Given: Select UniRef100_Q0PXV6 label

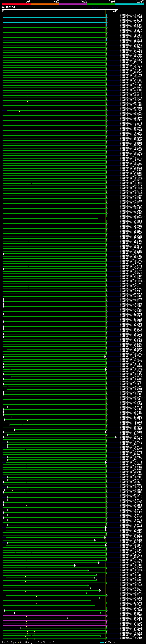Looking at the screenshot, I should point(131,450).
